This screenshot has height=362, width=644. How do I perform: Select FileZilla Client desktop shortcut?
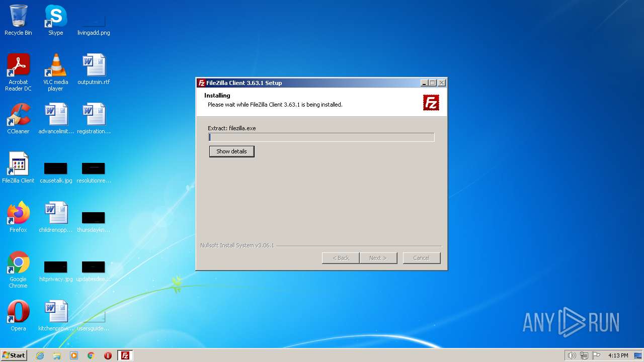pos(18,168)
